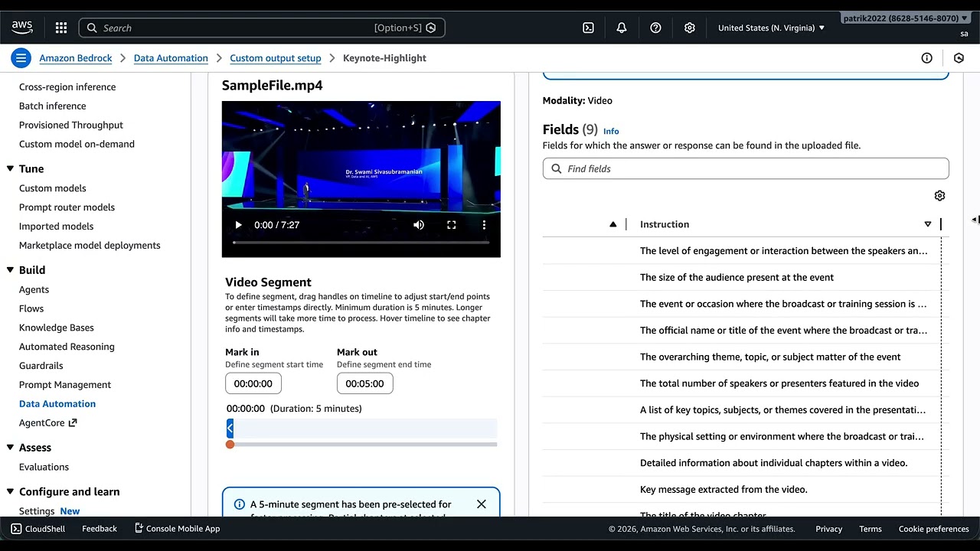Open Console Mobile App link
Screen dimensions: 980x551
point(177,529)
